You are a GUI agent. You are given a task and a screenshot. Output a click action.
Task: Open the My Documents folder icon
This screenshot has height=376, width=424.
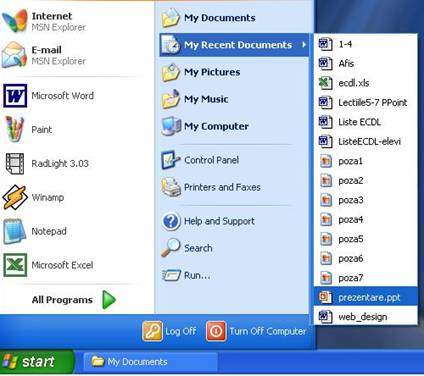171,18
